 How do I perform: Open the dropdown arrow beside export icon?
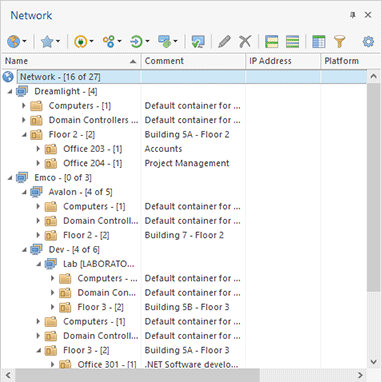(x=176, y=42)
